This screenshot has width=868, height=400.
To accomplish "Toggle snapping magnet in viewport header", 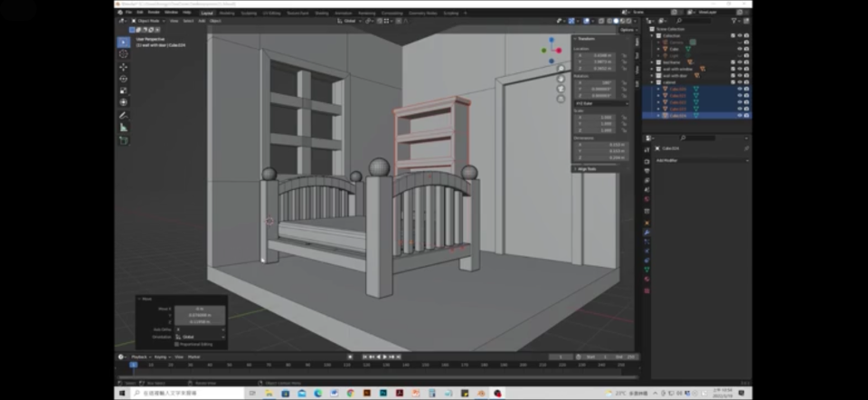I will (380, 21).
